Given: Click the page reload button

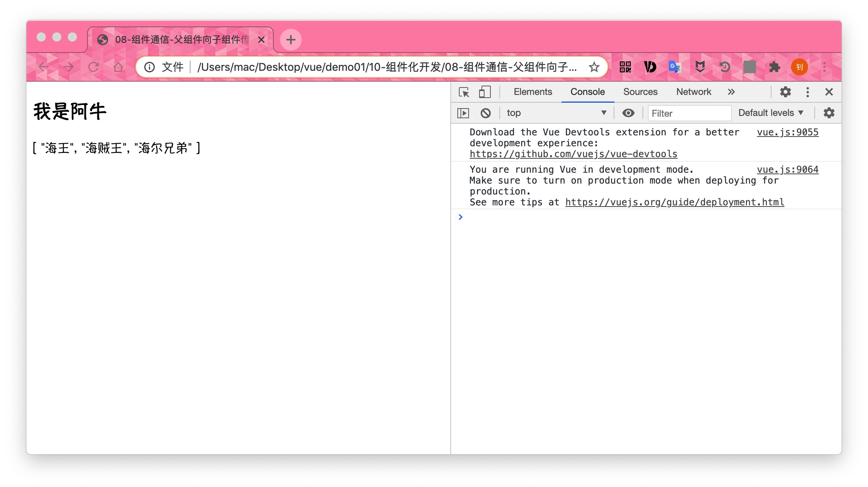Looking at the screenshot, I should pyautogui.click(x=93, y=67).
